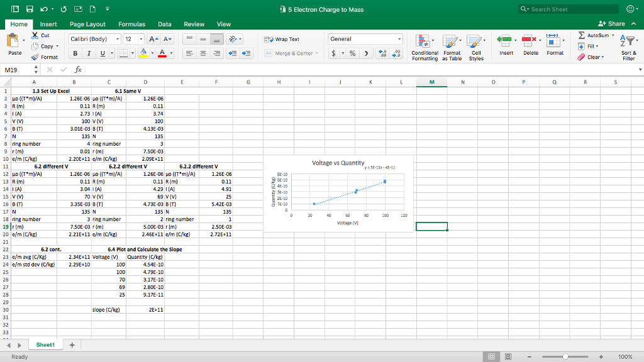Click the Search Sheet field
The height and width of the screenshot is (362, 644).
[x=569, y=9]
